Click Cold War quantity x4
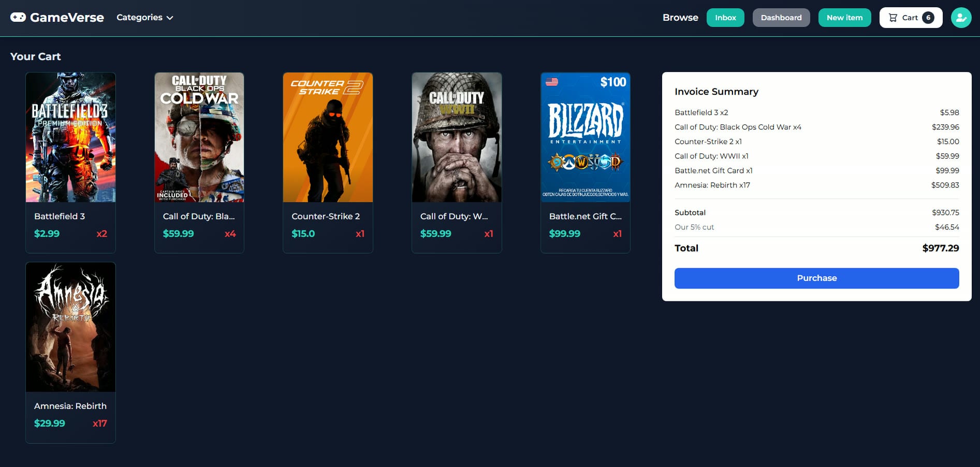Image resolution: width=980 pixels, height=467 pixels. [x=230, y=233]
